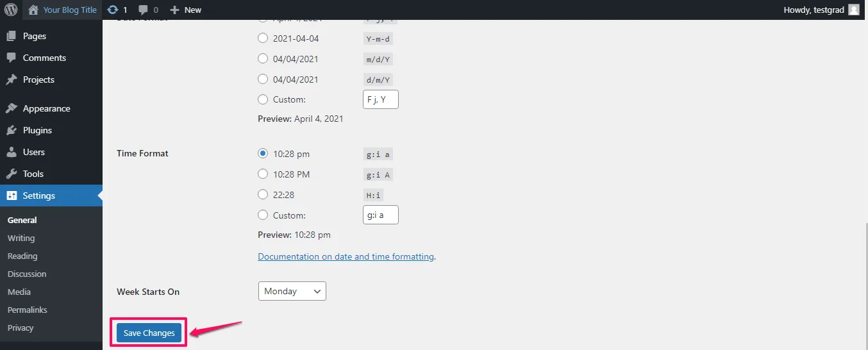Open the Discussion settings submenu
The image size is (868, 350).
(27, 274)
